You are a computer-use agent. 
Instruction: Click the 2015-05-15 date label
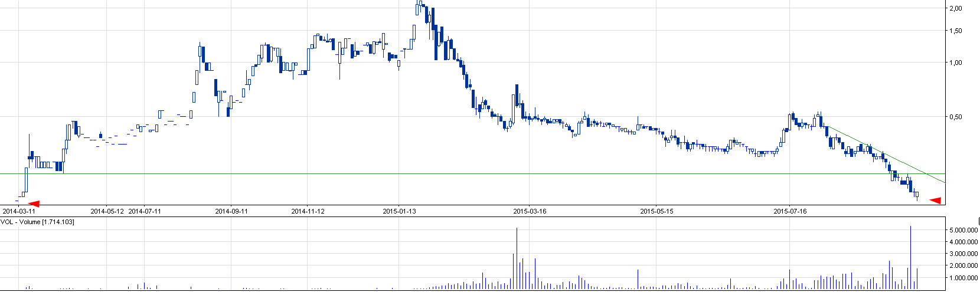(x=657, y=211)
